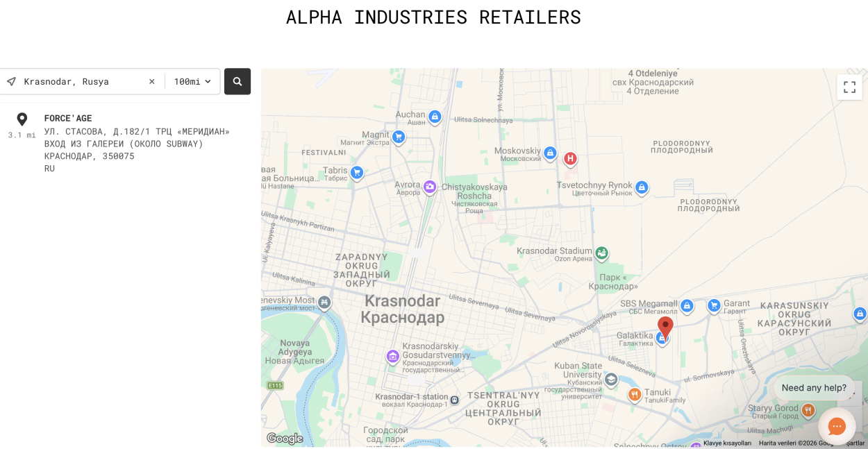Click the red hospital H marker
The image size is (868, 449).
(x=570, y=159)
